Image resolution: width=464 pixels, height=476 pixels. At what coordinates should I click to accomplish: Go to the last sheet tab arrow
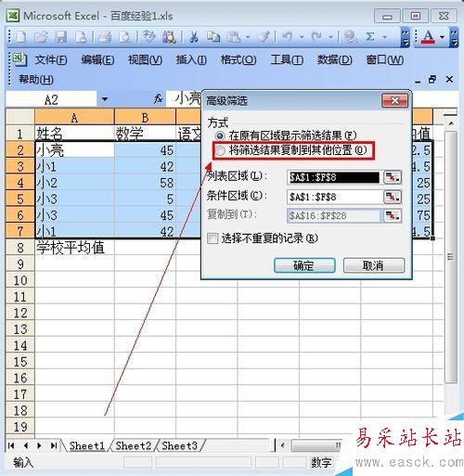click(x=54, y=445)
